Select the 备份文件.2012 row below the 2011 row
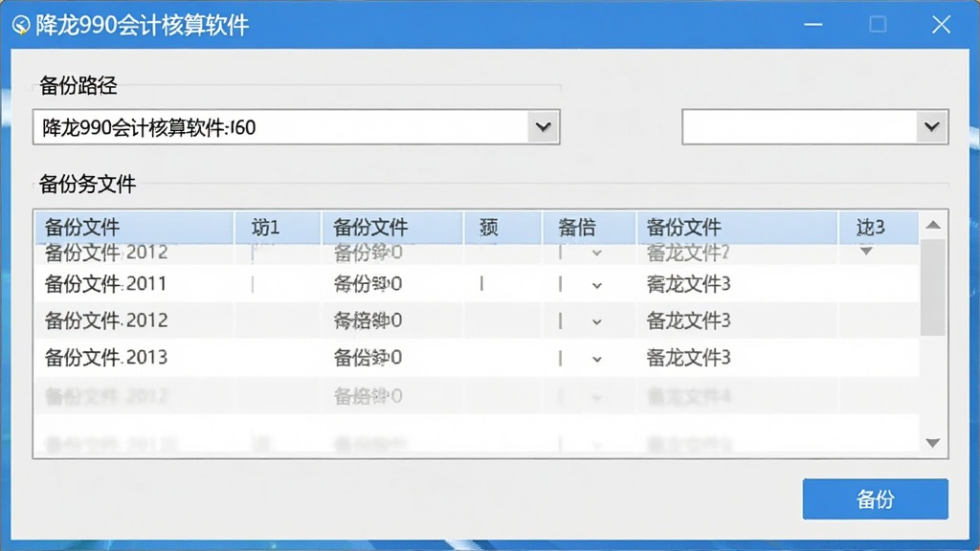 click(x=477, y=321)
